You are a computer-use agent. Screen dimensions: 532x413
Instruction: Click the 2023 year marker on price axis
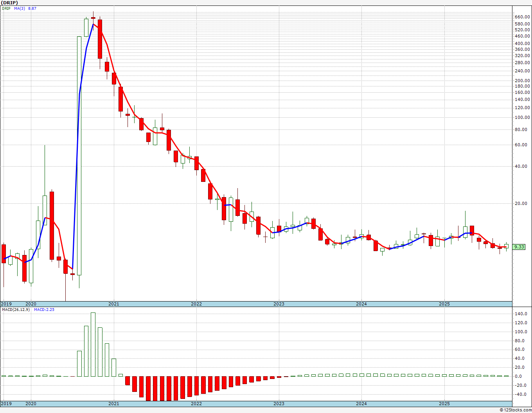coord(279,304)
